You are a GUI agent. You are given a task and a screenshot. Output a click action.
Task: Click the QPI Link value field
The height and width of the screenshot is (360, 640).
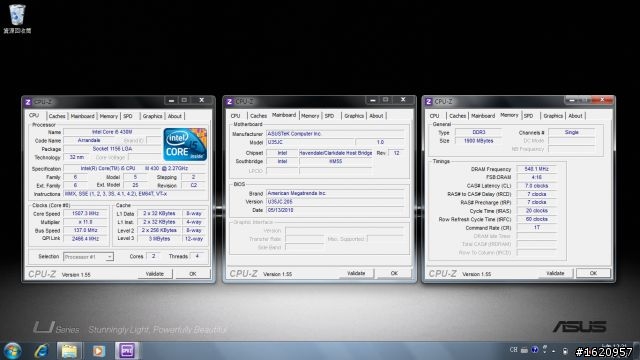[x=85, y=239]
